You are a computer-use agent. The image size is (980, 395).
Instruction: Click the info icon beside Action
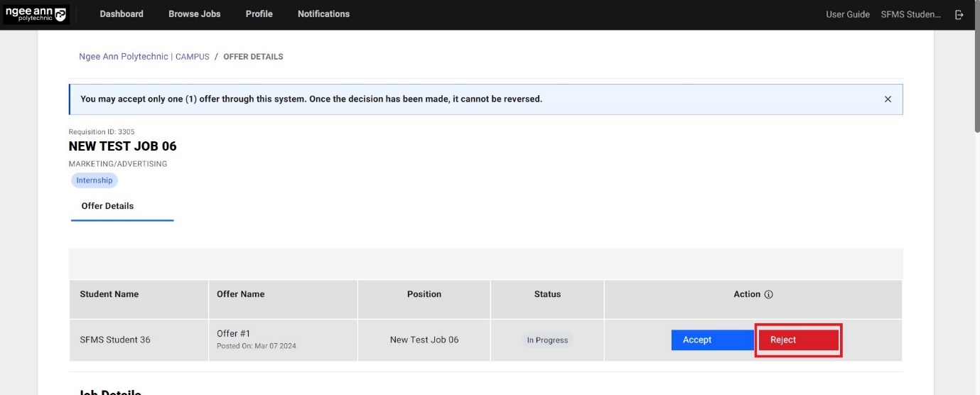coord(769,294)
